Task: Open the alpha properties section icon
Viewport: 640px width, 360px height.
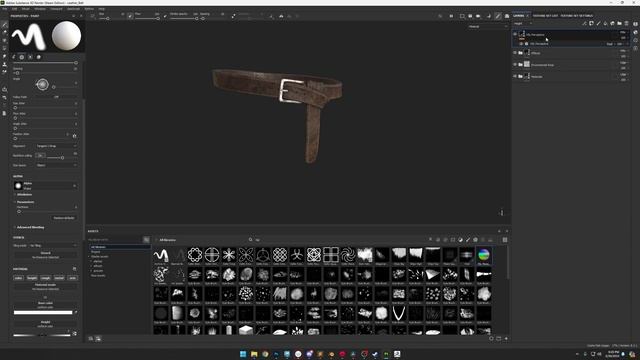Action: pos(22,57)
